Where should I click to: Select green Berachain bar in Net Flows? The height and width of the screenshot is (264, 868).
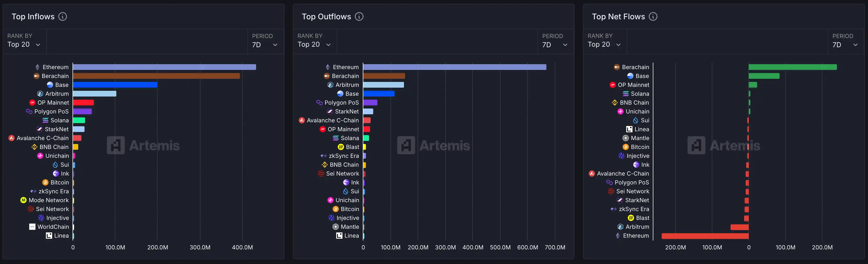pyautogui.click(x=793, y=67)
